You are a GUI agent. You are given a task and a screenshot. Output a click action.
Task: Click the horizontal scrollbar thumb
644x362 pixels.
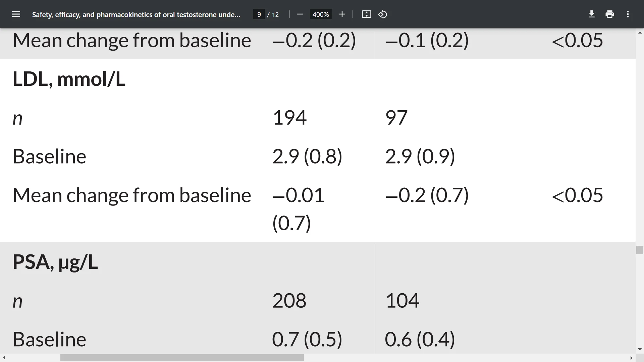coord(182,358)
